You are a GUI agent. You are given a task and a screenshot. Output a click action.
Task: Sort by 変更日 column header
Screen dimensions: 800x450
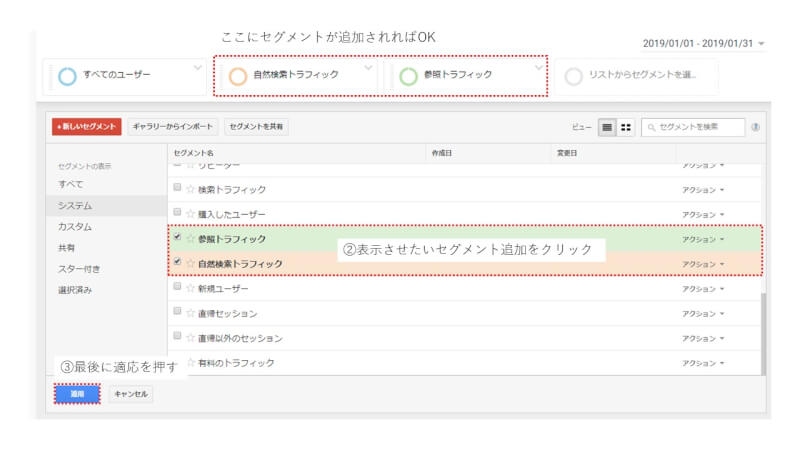coord(567,153)
